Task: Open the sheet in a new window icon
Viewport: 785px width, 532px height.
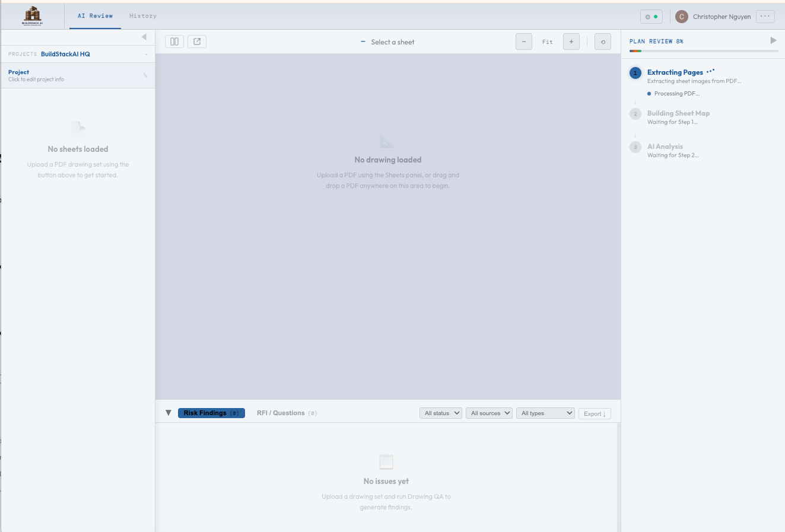Action: (x=196, y=41)
